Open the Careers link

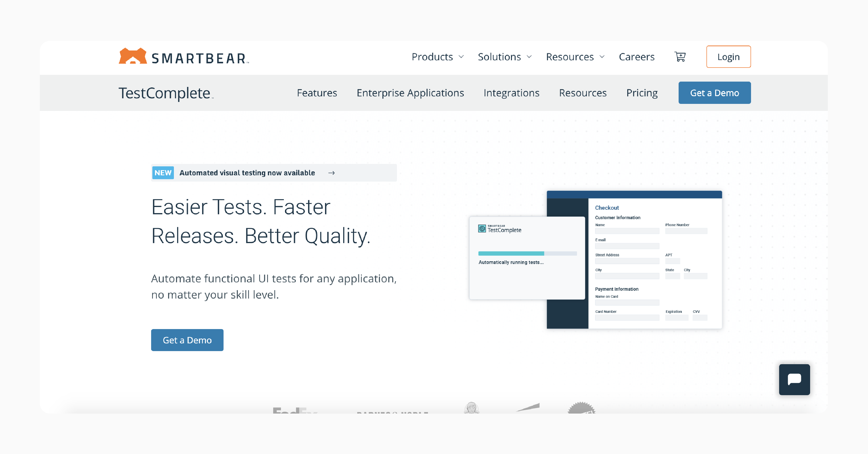[636, 57]
